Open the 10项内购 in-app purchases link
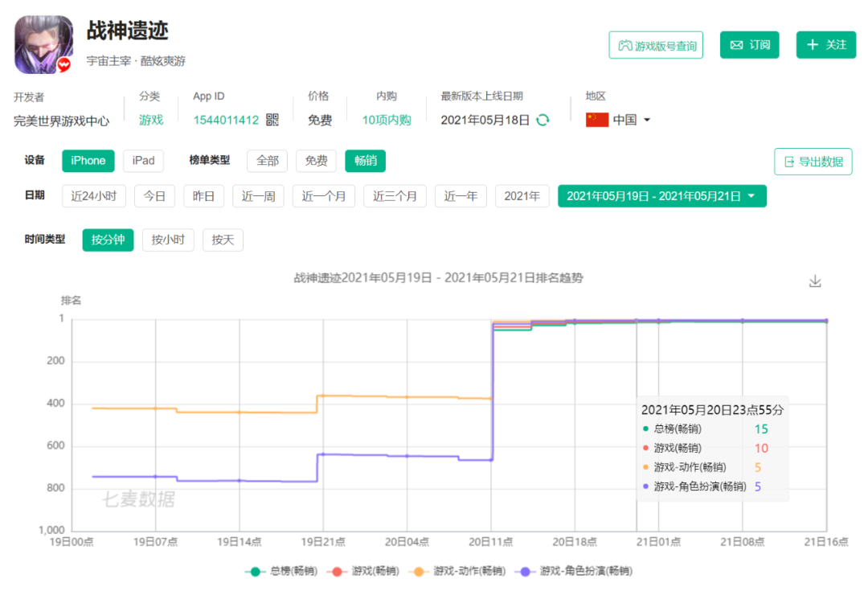 point(387,120)
